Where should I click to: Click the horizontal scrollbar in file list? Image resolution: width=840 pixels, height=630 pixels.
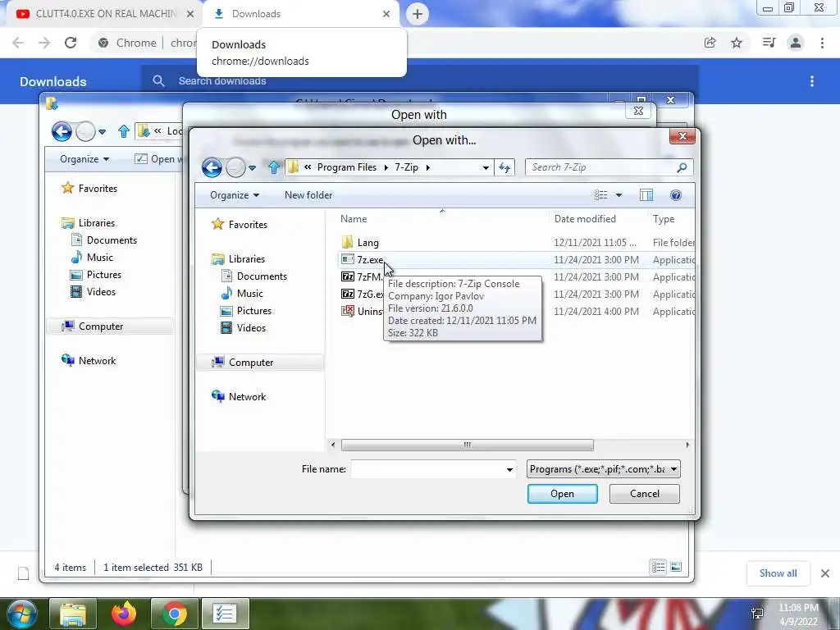click(467, 445)
